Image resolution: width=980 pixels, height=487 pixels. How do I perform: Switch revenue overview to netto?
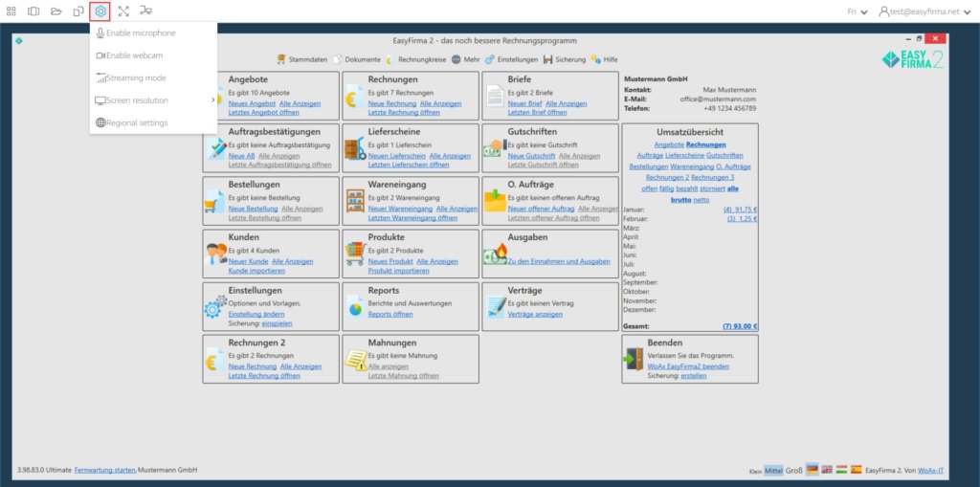pos(700,199)
